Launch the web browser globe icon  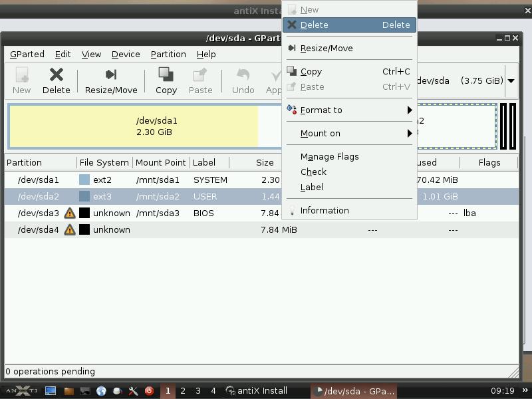101,391
